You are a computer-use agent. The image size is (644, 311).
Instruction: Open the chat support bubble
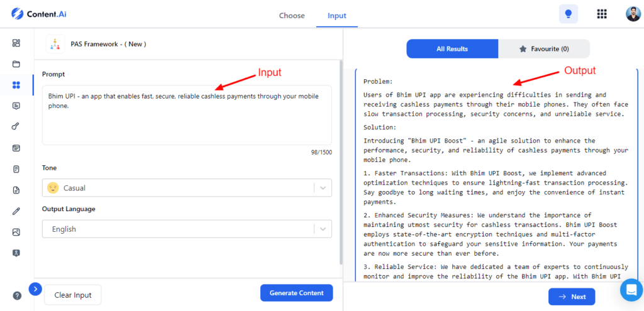(630, 290)
